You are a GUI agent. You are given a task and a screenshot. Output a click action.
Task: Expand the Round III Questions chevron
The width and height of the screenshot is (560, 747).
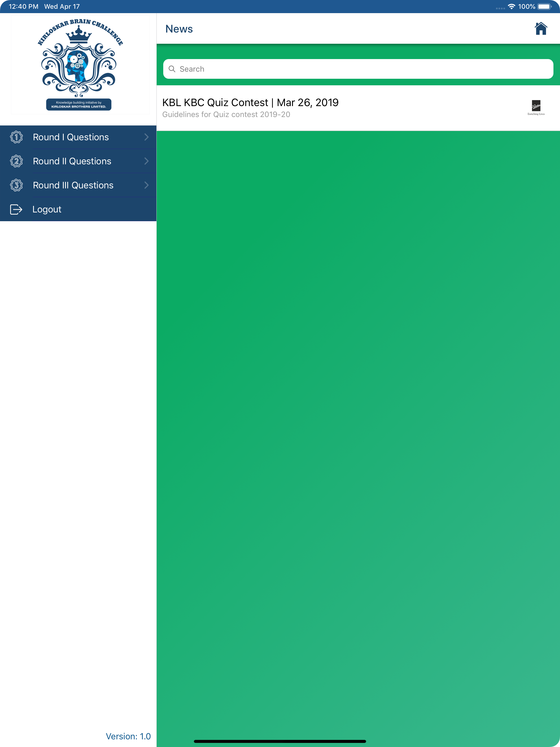click(146, 185)
